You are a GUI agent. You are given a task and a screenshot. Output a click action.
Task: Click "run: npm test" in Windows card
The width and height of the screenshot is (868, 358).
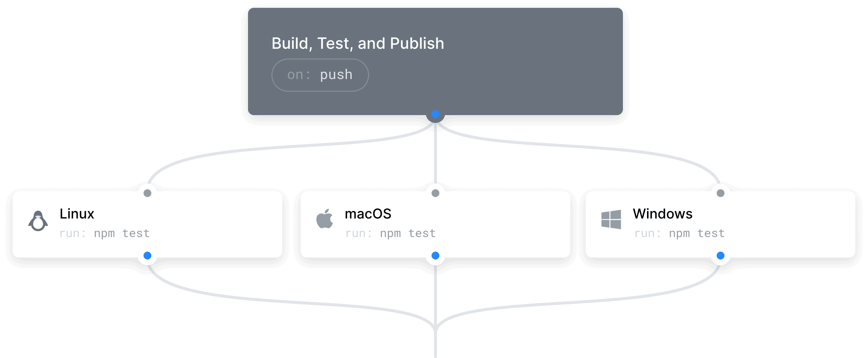click(679, 233)
